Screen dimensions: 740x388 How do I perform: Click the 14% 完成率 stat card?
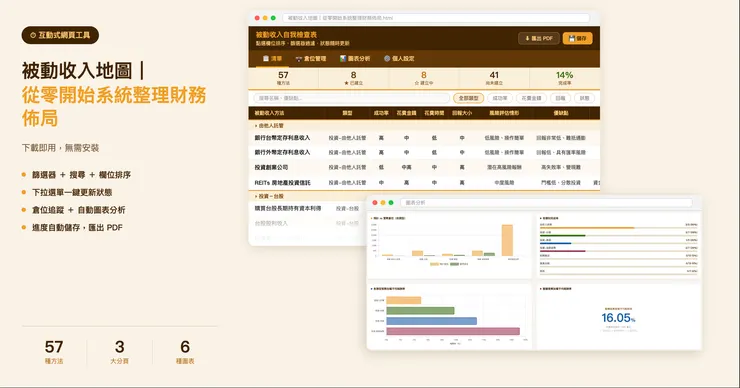pos(564,78)
